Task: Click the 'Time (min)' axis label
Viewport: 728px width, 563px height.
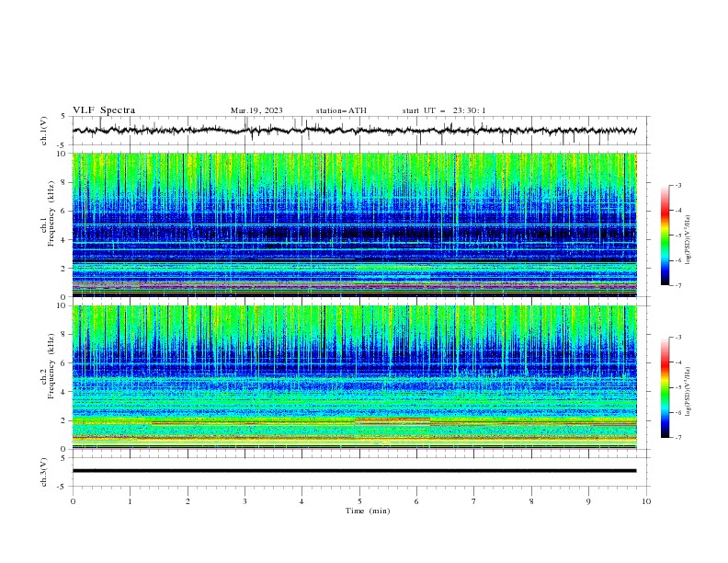Action: (x=368, y=511)
